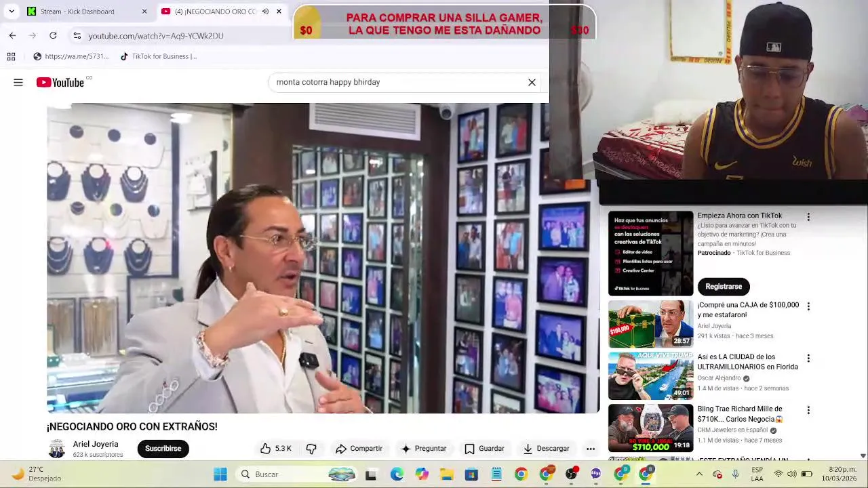This screenshot has height=488, width=868.
Task: Open options for TikTok ad card
Action: tap(808, 217)
